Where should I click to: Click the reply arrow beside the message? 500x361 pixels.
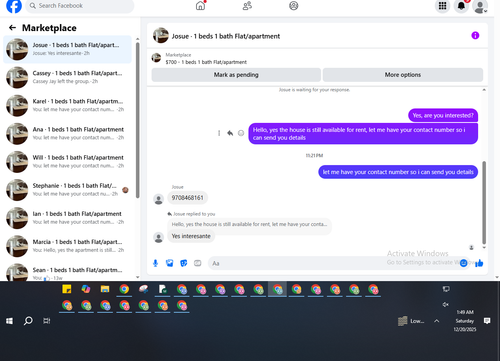[x=230, y=133]
